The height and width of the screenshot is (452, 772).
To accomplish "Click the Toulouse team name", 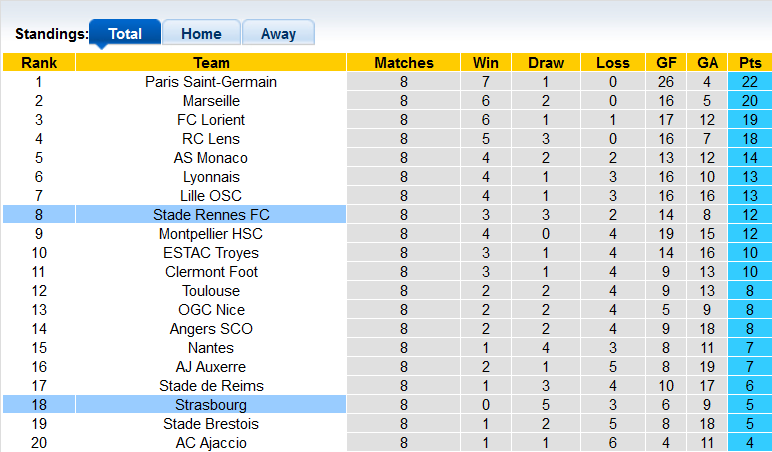I will (211, 291).
